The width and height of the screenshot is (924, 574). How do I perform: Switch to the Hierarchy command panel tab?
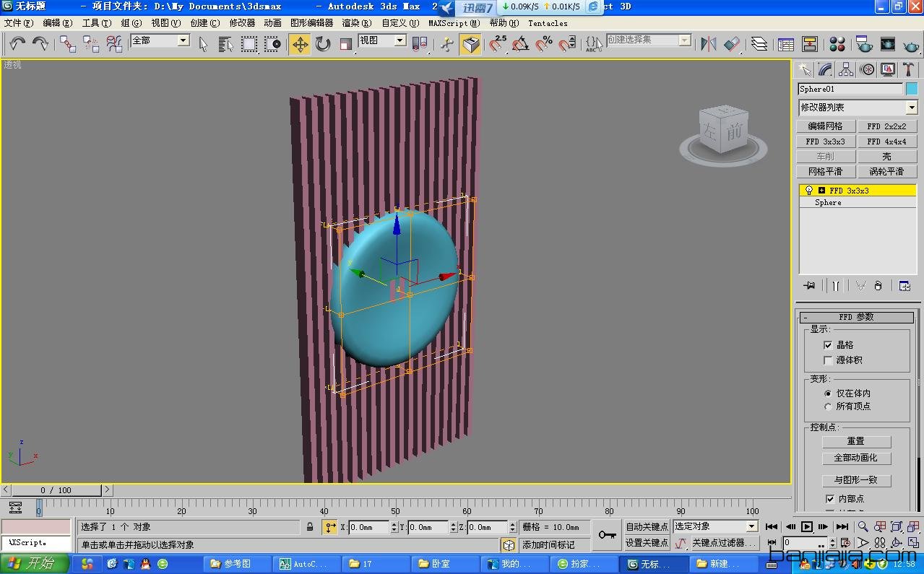pos(846,70)
